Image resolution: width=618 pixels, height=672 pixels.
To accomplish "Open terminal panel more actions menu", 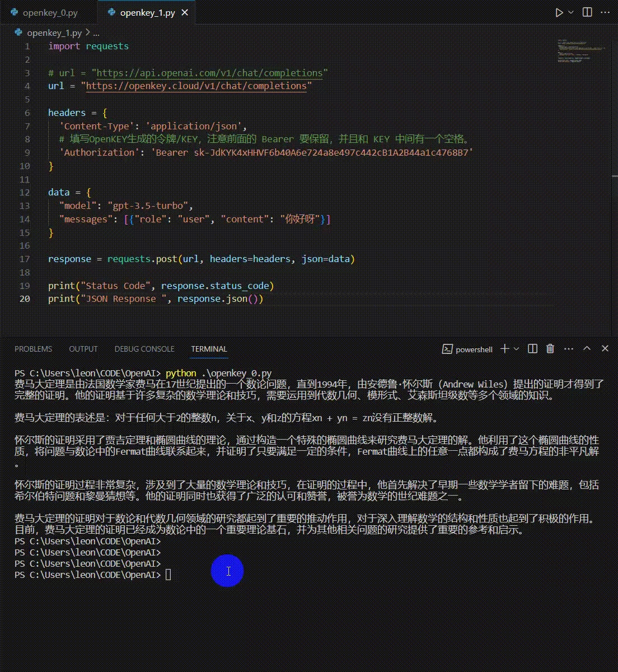I will (569, 348).
